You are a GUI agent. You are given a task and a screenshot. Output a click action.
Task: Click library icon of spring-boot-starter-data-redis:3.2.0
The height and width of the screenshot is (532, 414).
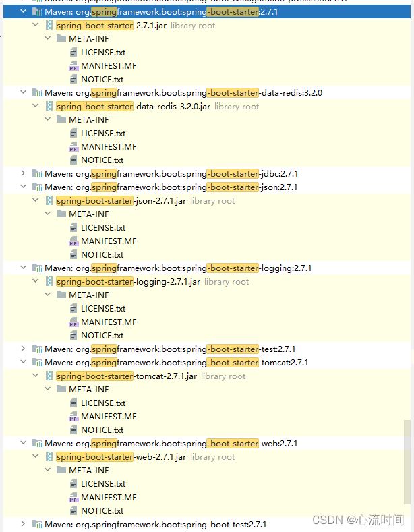click(x=37, y=92)
